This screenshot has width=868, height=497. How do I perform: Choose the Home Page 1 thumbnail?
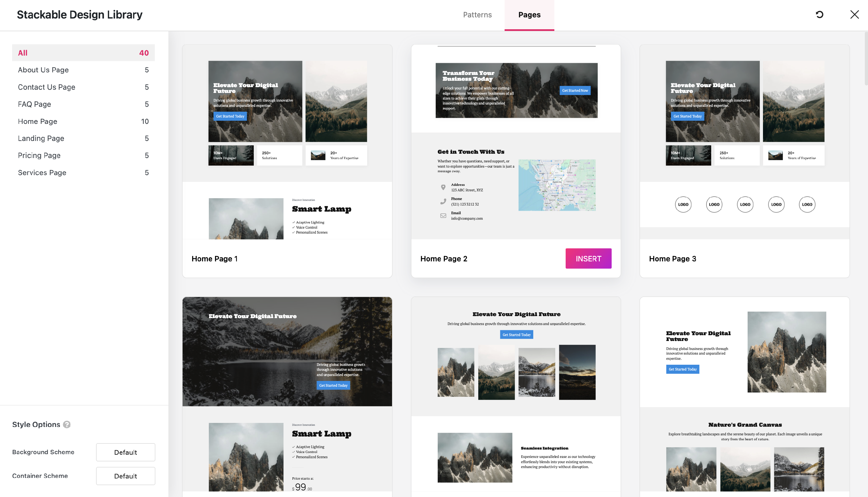[x=287, y=142]
